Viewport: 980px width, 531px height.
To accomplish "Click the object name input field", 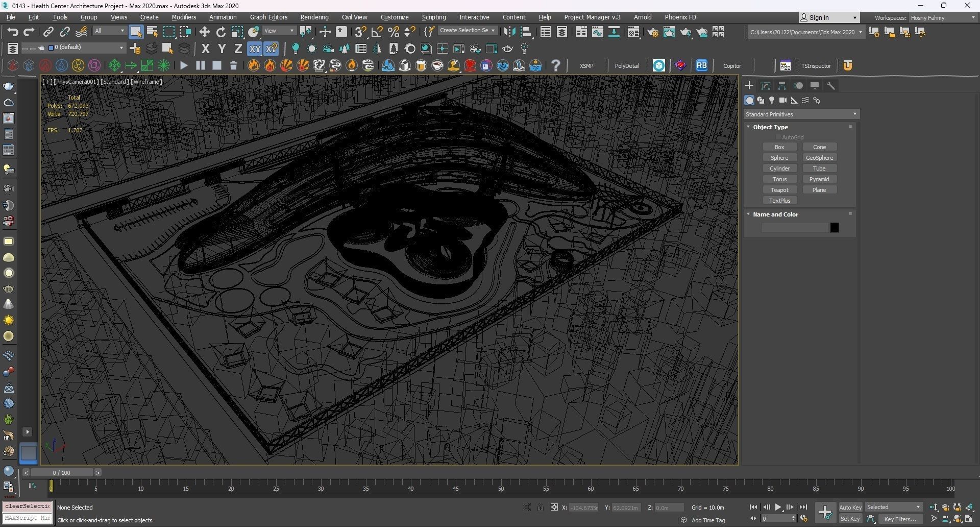I will tap(795, 228).
